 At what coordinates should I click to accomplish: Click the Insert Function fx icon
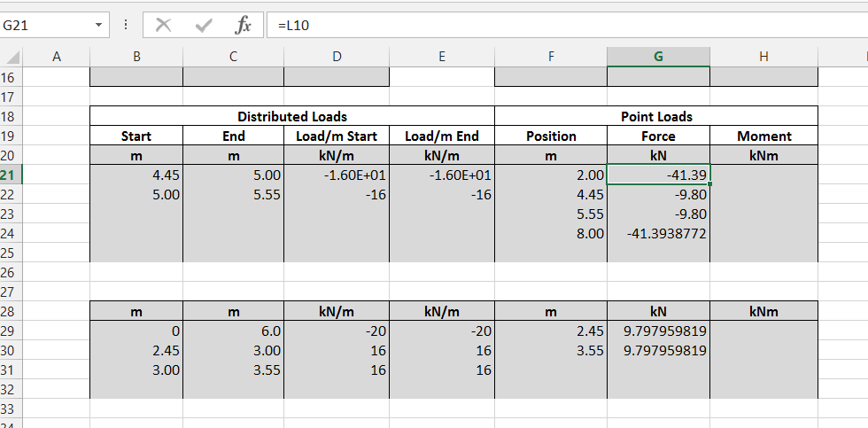pos(242,26)
